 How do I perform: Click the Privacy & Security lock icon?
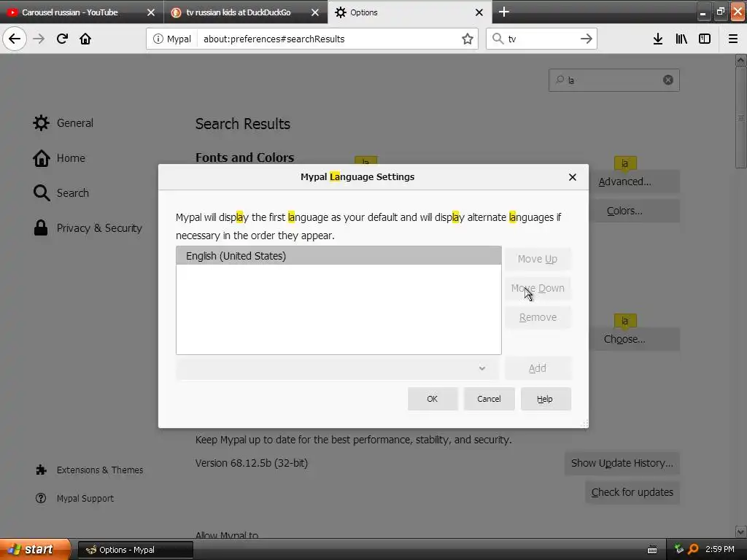(x=41, y=227)
